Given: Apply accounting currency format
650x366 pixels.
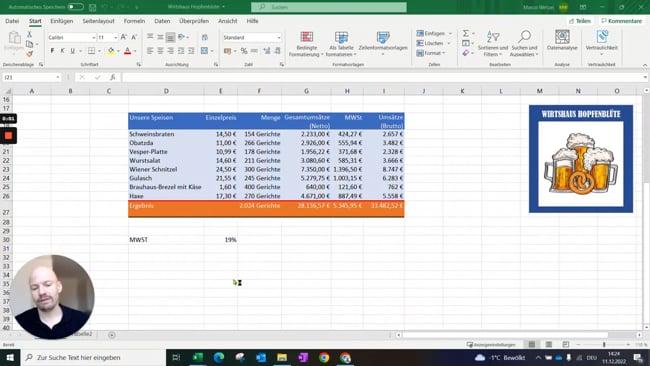Looking at the screenshot, I should point(227,51).
